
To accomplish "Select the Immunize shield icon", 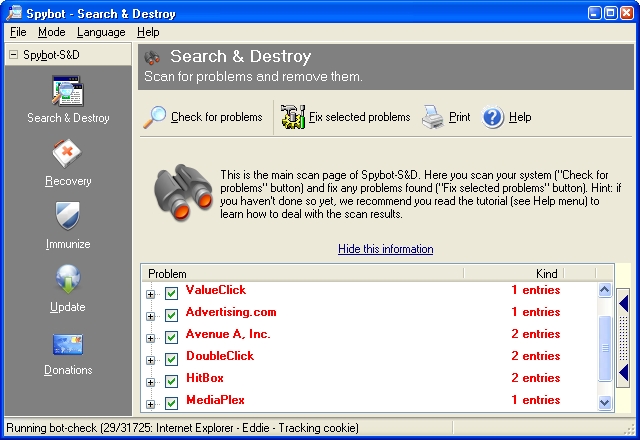I will coord(67,217).
